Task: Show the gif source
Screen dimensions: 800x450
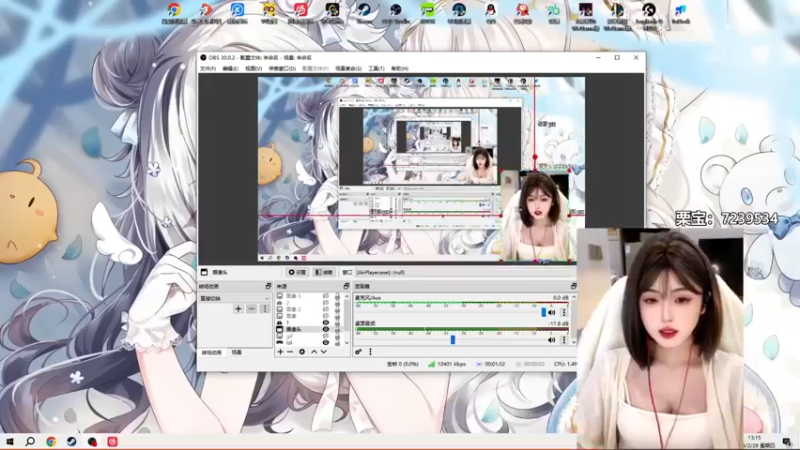Action: 326,336
